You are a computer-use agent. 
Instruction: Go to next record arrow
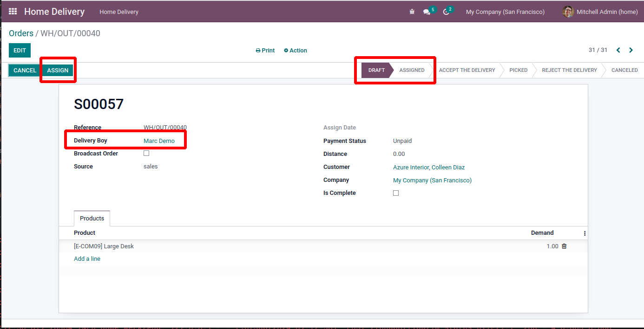[x=631, y=50]
